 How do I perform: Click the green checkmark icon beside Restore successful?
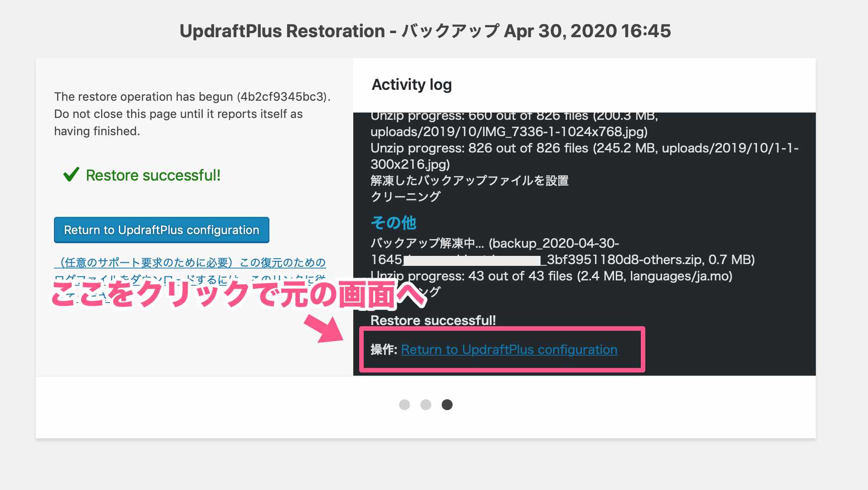(x=71, y=175)
